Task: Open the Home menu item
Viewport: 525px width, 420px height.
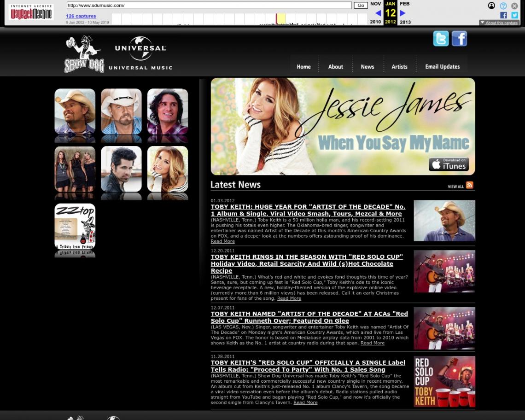Action: (x=303, y=67)
